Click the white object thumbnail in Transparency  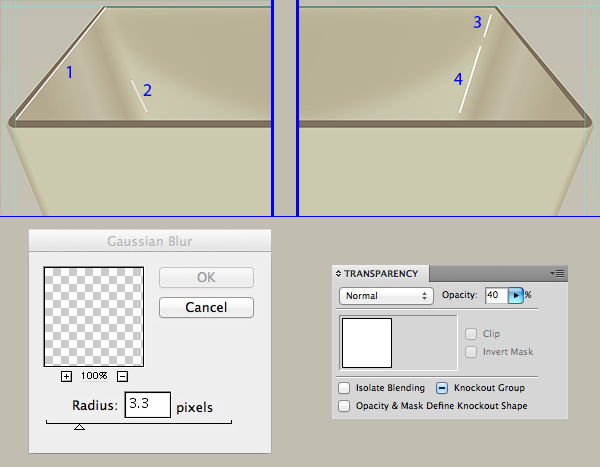point(367,343)
